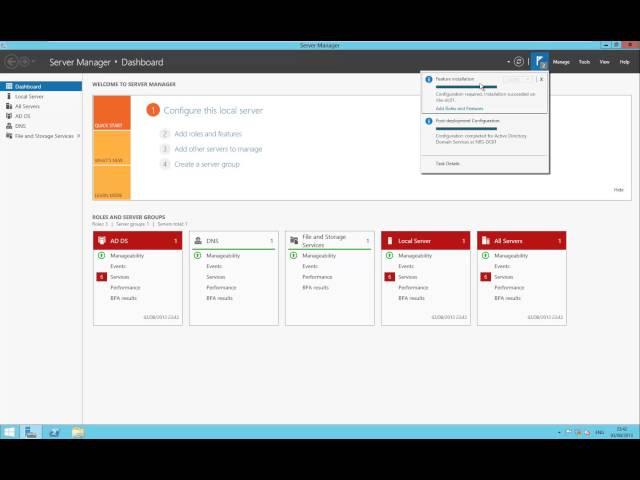Click the Forward navigation arrow
Screen dimensions: 640x480
(x=24, y=62)
